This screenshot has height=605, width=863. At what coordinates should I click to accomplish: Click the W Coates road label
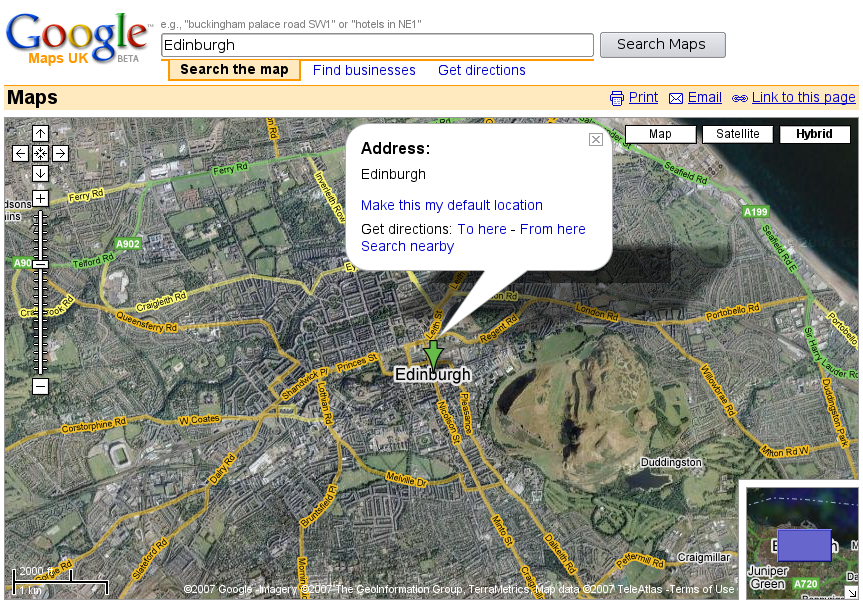tap(199, 419)
